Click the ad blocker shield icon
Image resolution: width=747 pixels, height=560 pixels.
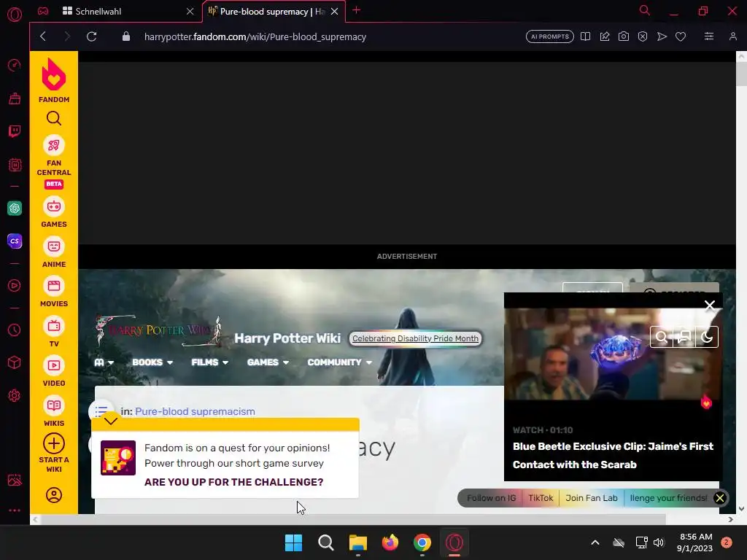point(643,36)
